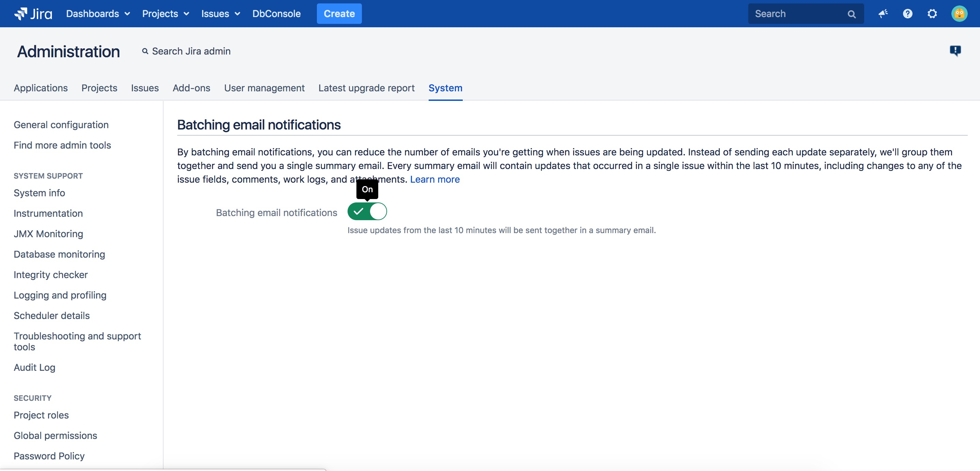Click the feedback megaphone icon
Image resolution: width=980 pixels, height=471 pixels.
click(x=883, y=13)
